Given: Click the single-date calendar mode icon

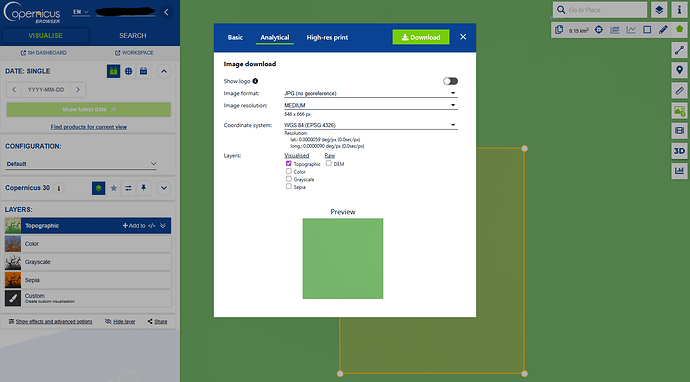Looking at the screenshot, I should point(113,71).
